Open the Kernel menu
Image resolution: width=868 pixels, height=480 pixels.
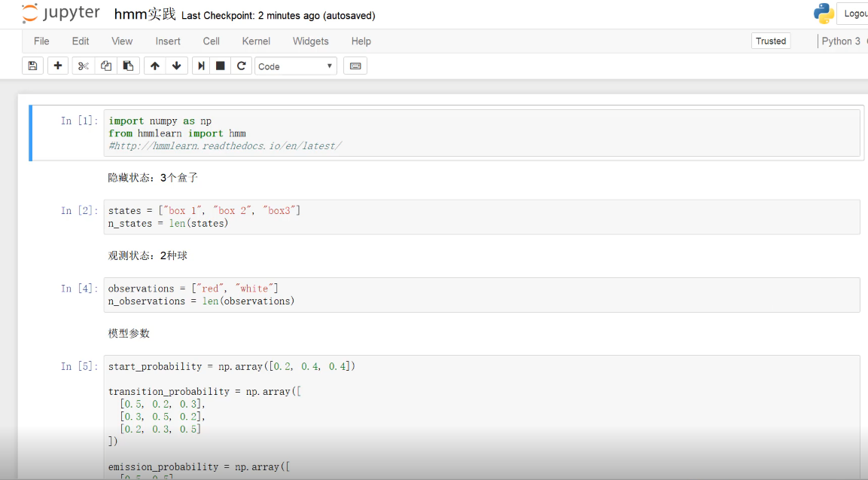[x=256, y=41]
